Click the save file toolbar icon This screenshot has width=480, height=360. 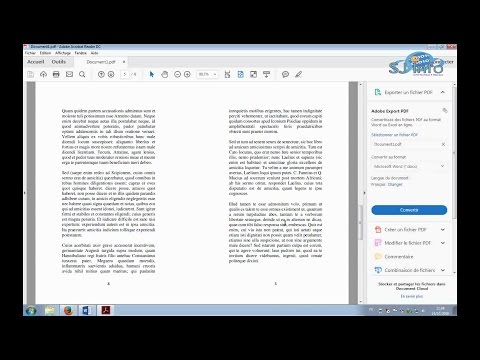[x=30, y=74]
